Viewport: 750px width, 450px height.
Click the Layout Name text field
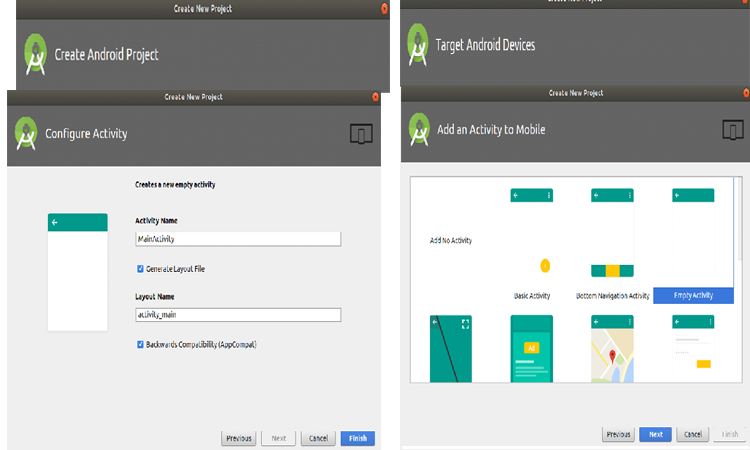(x=238, y=314)
